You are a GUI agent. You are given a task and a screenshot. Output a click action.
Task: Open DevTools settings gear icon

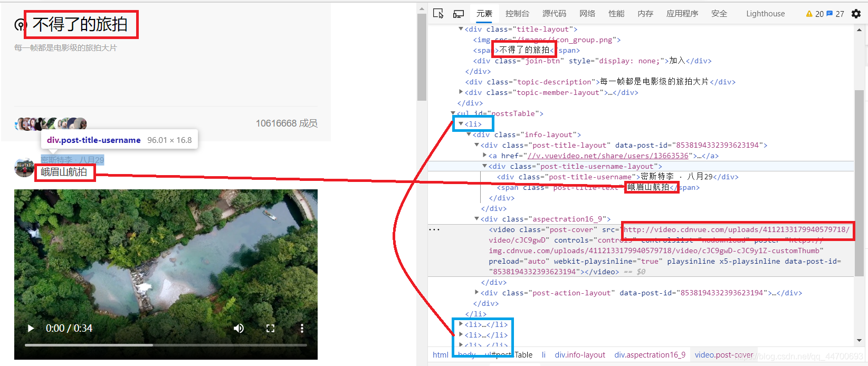tap(856, 14)
